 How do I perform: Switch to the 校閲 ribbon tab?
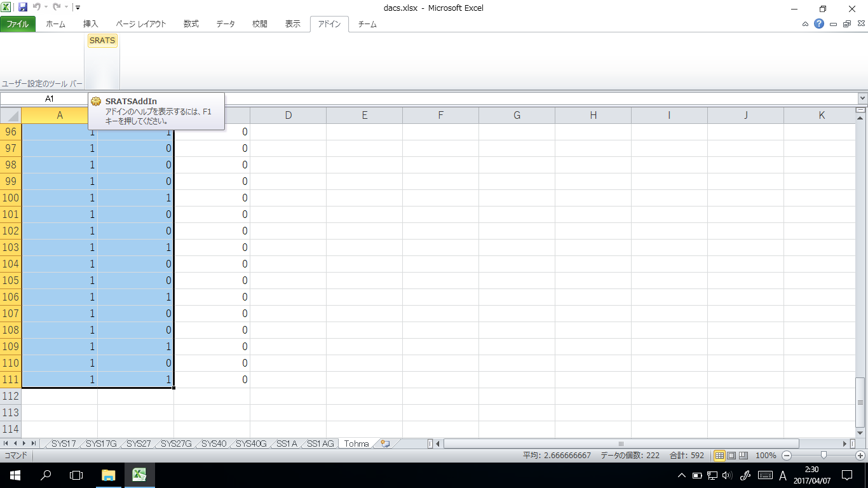[260, 24]
